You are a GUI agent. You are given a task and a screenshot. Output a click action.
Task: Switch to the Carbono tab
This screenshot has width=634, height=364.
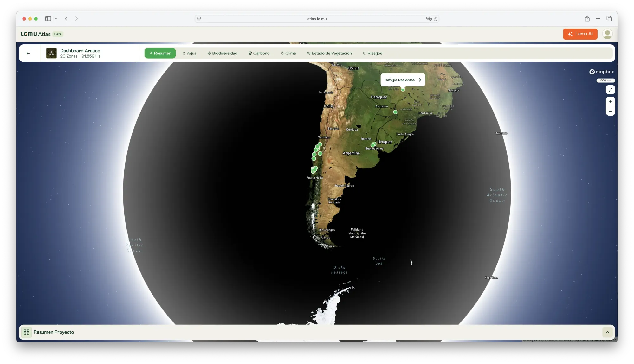pyautogui.click(x=259, y=53)
